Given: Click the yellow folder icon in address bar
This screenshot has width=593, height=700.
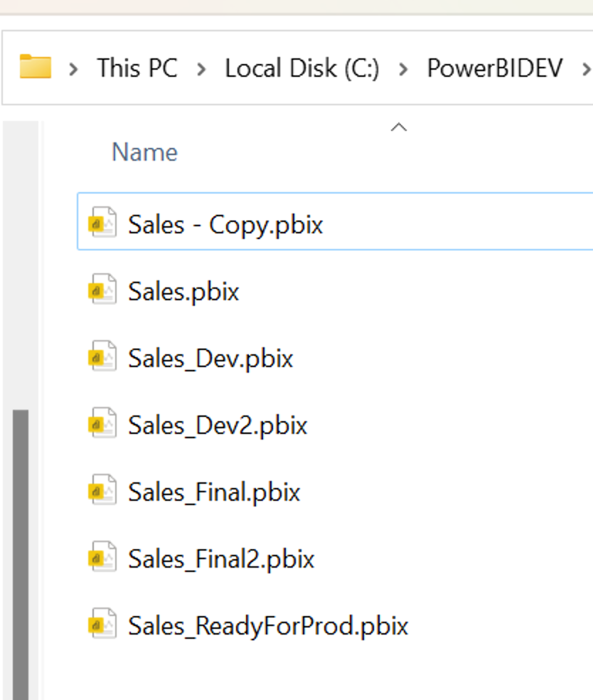Looking at the screenshot, I should coord(36,67).
